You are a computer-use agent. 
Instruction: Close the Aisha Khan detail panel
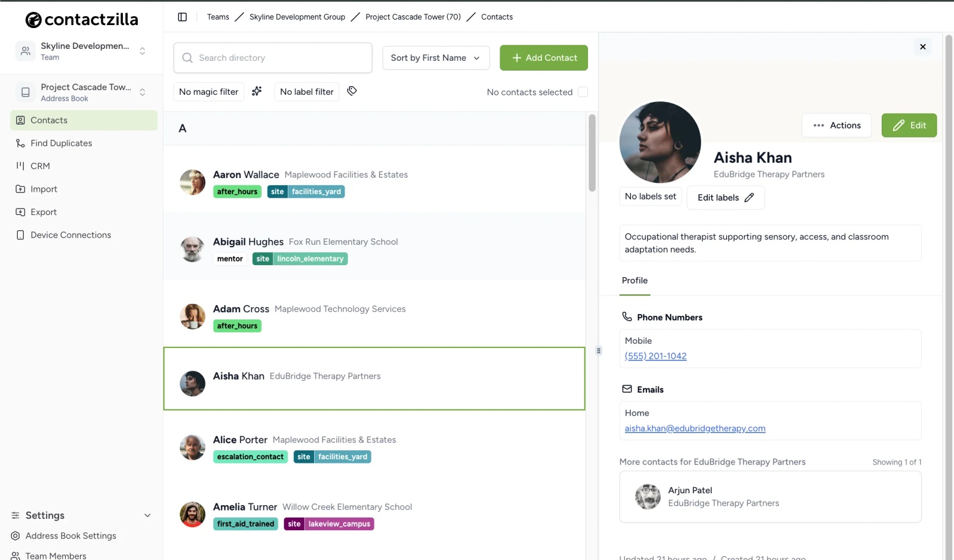pyautogui.click(x=922, y=46)
